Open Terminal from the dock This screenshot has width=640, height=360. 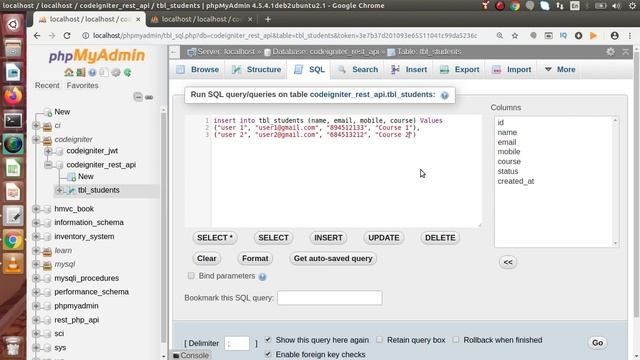[13, 120]
